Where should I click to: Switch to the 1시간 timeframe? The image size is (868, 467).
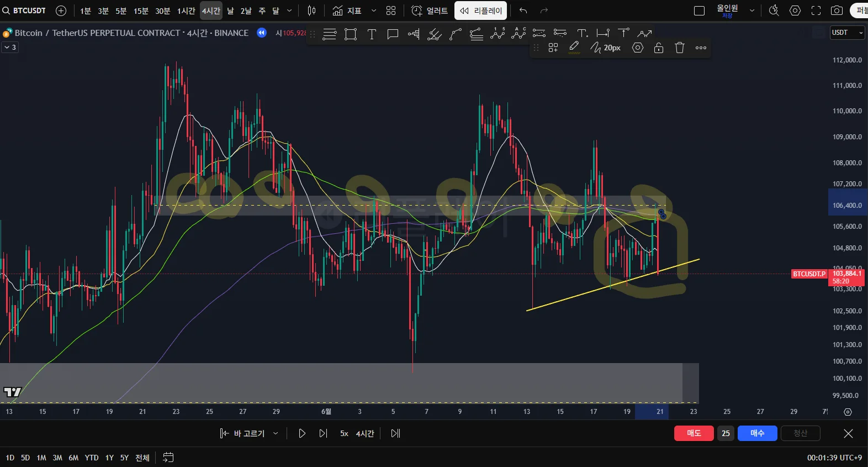tap(186, 11)
